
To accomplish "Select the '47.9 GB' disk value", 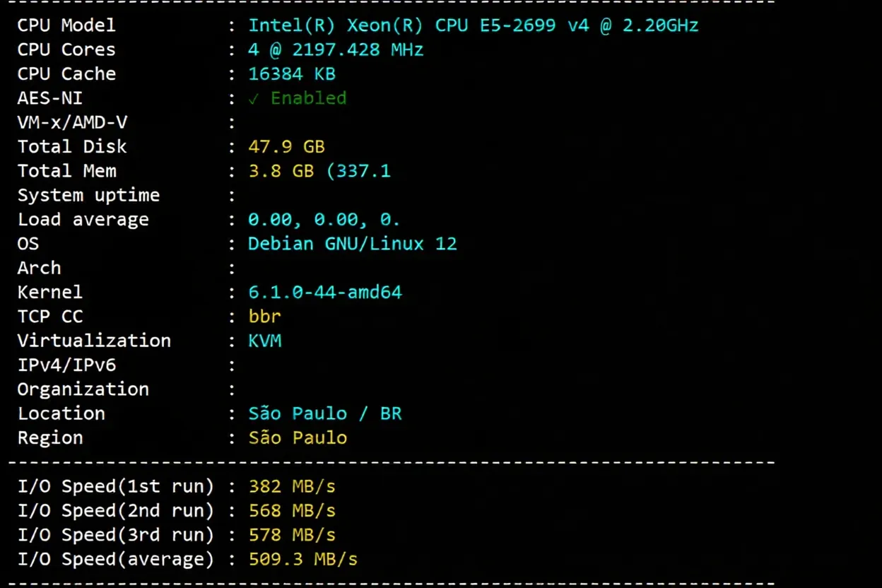I will point(286,146).
